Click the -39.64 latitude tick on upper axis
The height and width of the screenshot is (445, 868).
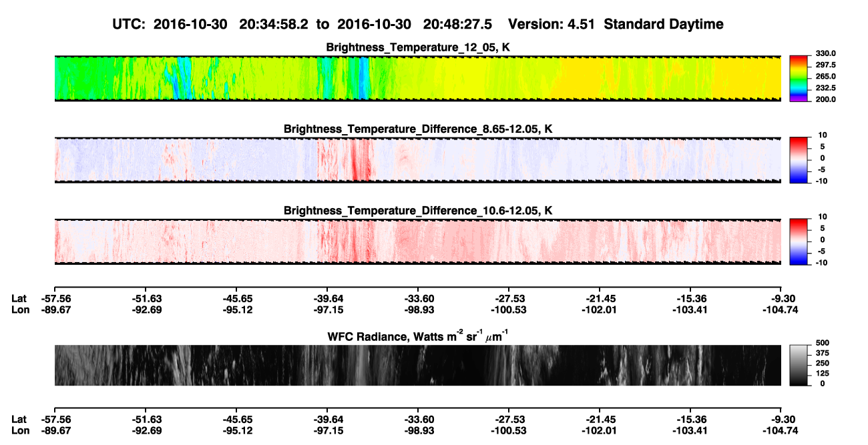(327, 299)
